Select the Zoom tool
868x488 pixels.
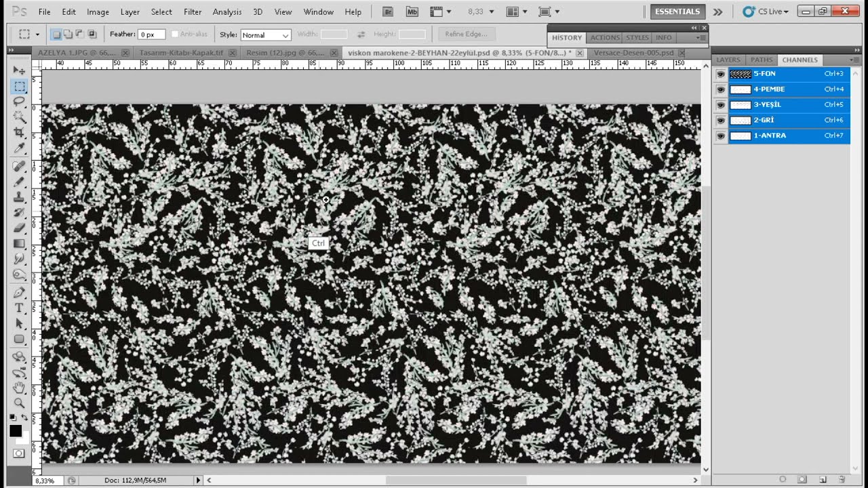point(19,404)
